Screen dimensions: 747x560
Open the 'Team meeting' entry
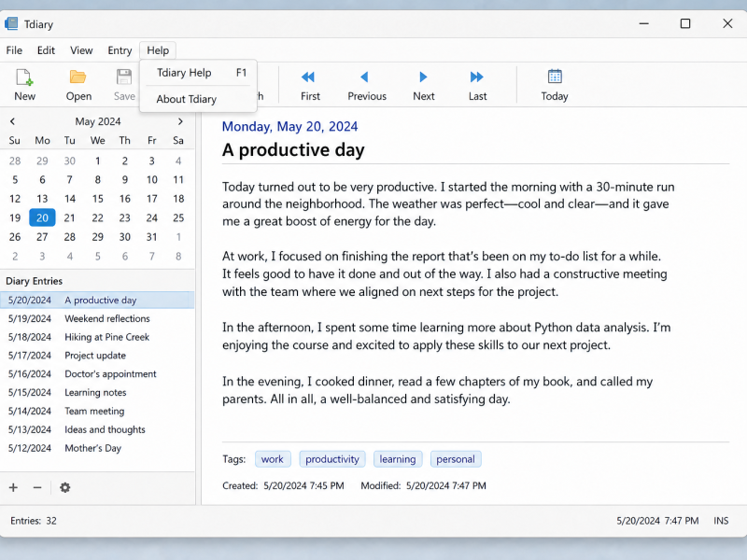coord(97,412)
